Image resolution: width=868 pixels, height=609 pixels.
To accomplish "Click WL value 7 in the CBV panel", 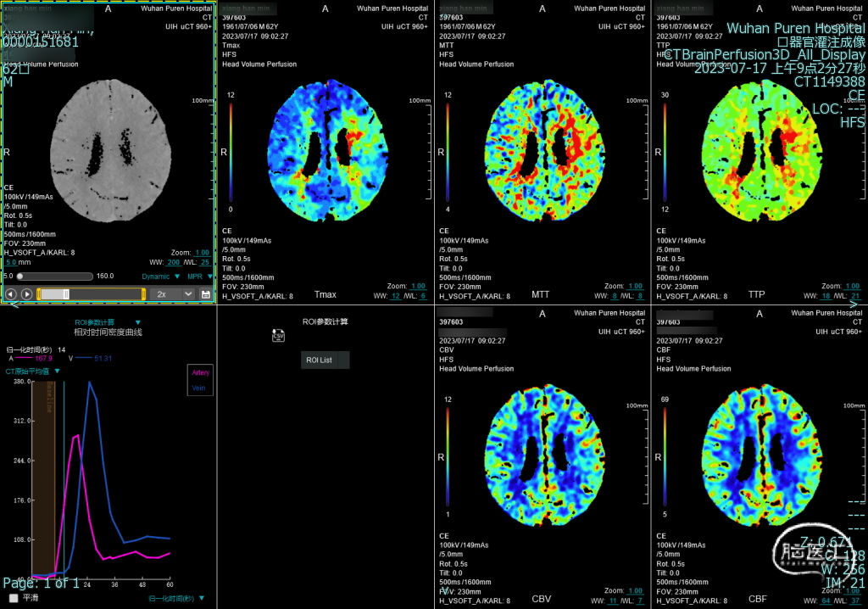I will coord(640,601).
